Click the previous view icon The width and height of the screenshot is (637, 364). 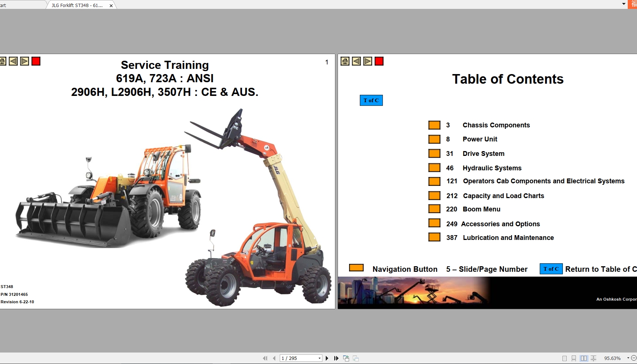pos(346,358)
